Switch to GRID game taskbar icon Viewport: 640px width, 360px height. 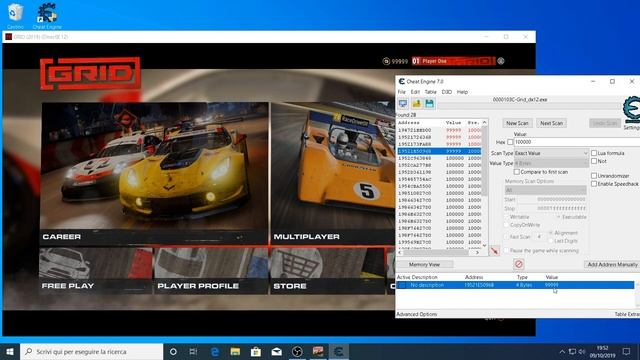point(318,351)
